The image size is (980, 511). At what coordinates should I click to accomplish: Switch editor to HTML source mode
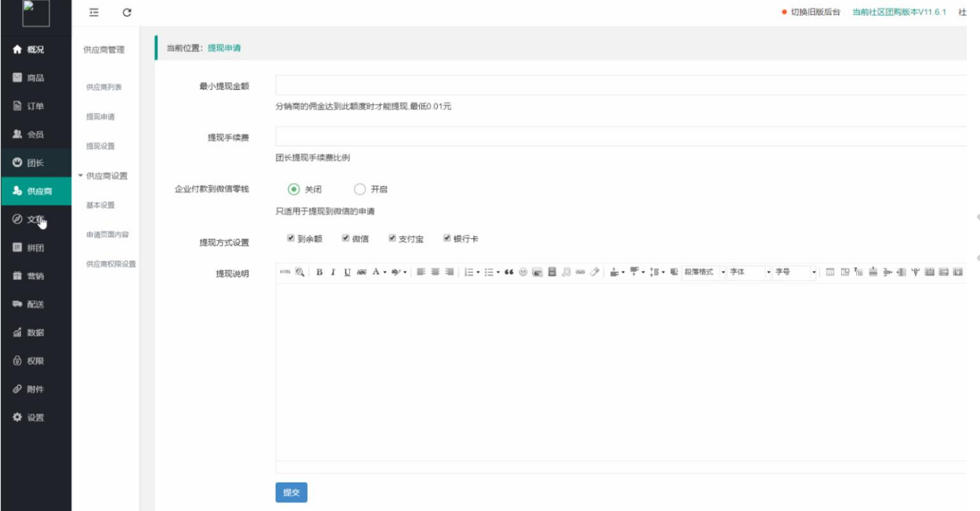click(x=284, y=272)
